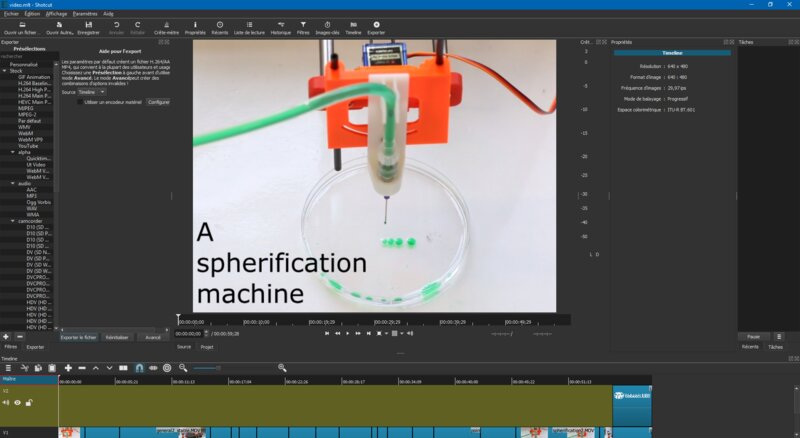Enable 'Utiliser un encodeur matériel' checkbox
Image resolution: width=800 pixels, height=438 pixels.
tap(81, 102)
